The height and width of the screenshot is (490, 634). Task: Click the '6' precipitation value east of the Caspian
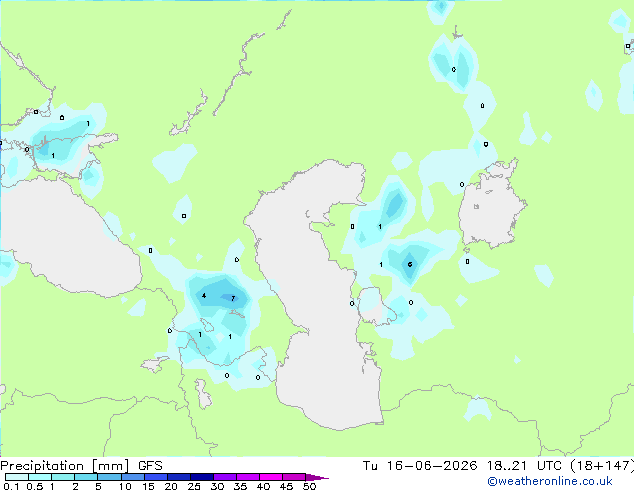(x=410, y=264)
